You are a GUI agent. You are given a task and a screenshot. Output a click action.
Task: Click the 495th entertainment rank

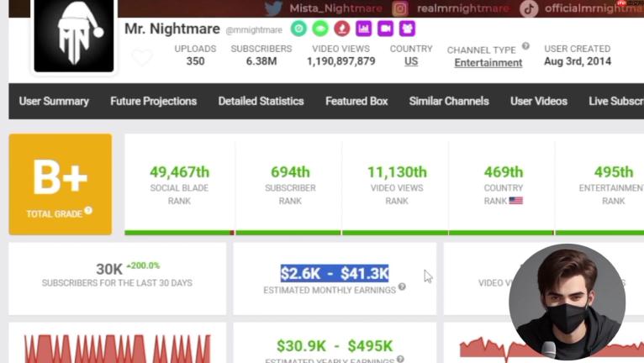[614, 172]
